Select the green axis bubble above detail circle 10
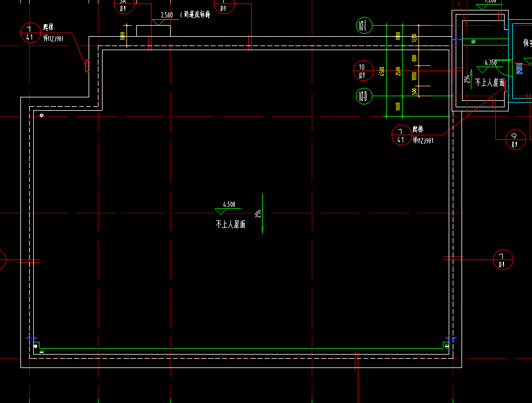 point(364,26)
